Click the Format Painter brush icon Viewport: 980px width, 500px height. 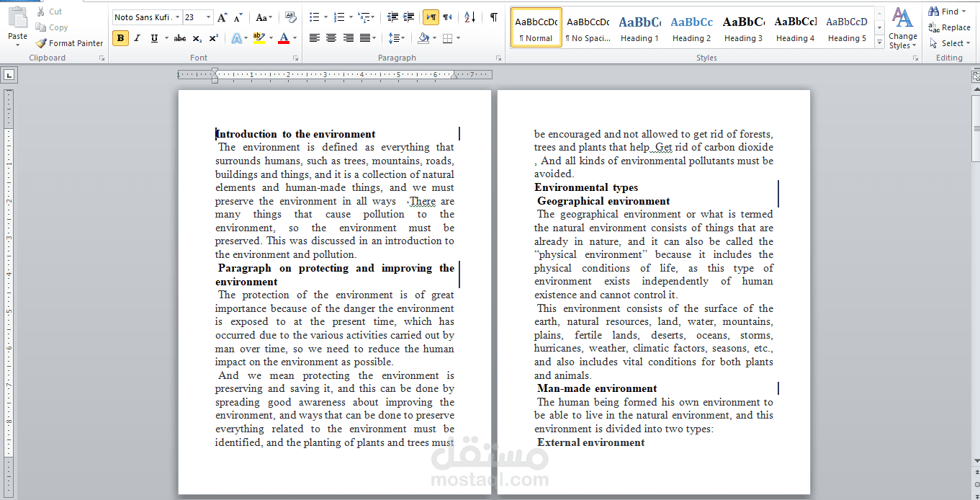click(x=41, y=43)
